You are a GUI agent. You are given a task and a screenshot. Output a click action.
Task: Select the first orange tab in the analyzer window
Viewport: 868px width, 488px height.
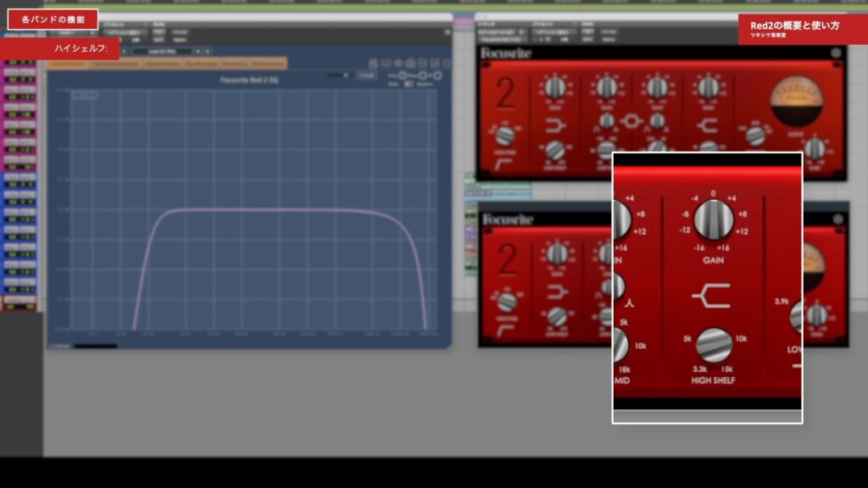(x=66, y=64)
